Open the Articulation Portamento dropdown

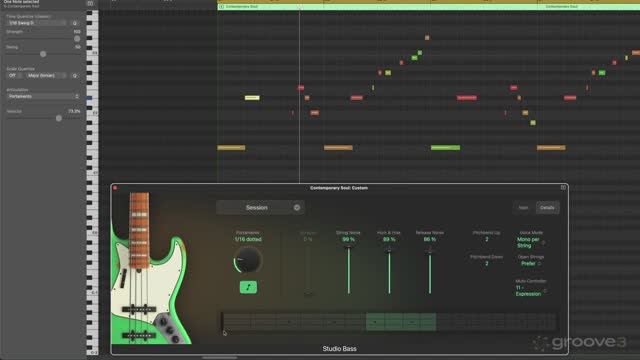(x=43, y=96)
